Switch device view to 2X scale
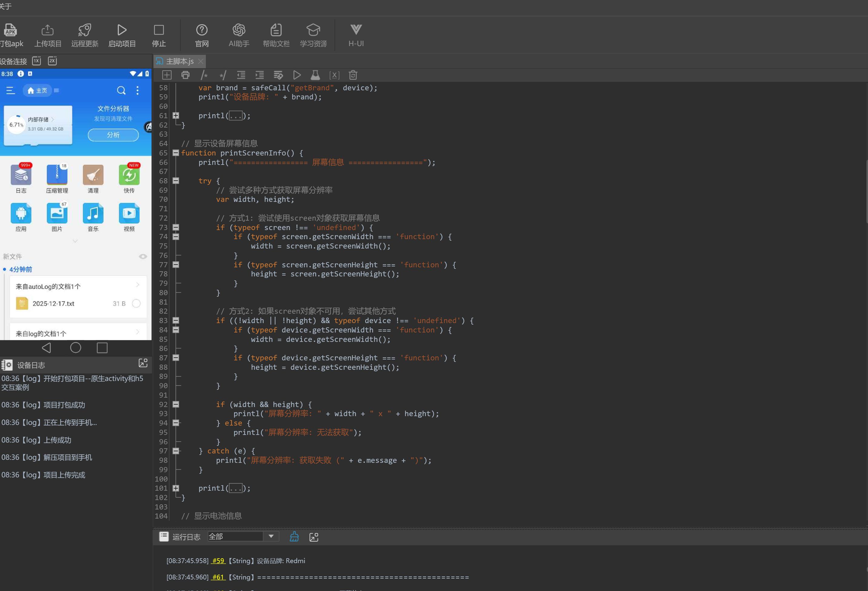This screenshot has width=868, height=591. pos(52,61)
